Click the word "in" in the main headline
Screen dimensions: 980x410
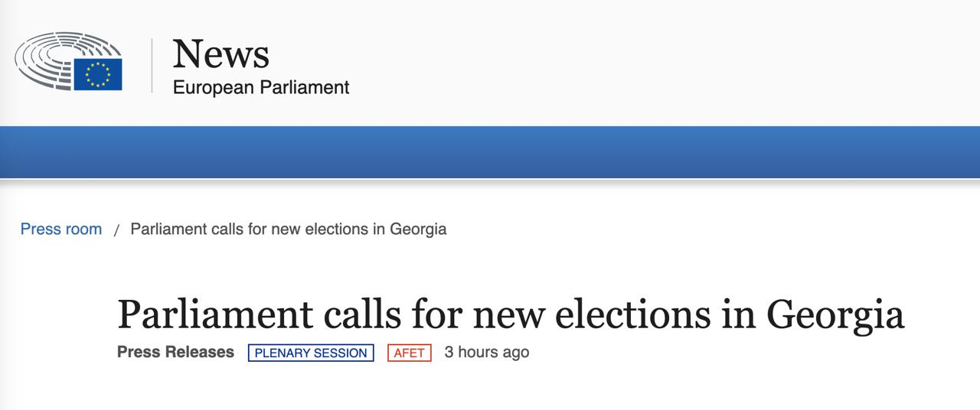pos(738,314)
